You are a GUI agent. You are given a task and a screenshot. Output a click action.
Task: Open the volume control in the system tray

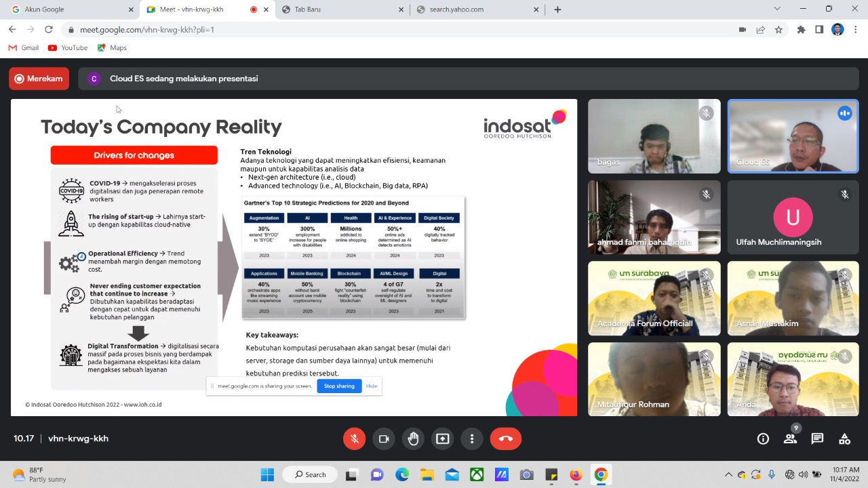point(804,474)
